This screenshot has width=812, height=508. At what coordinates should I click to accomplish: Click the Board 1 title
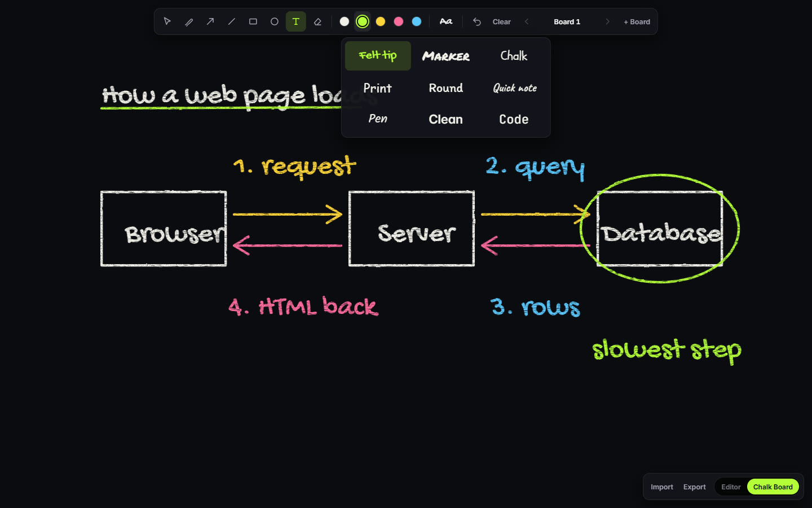pos(567,21)
